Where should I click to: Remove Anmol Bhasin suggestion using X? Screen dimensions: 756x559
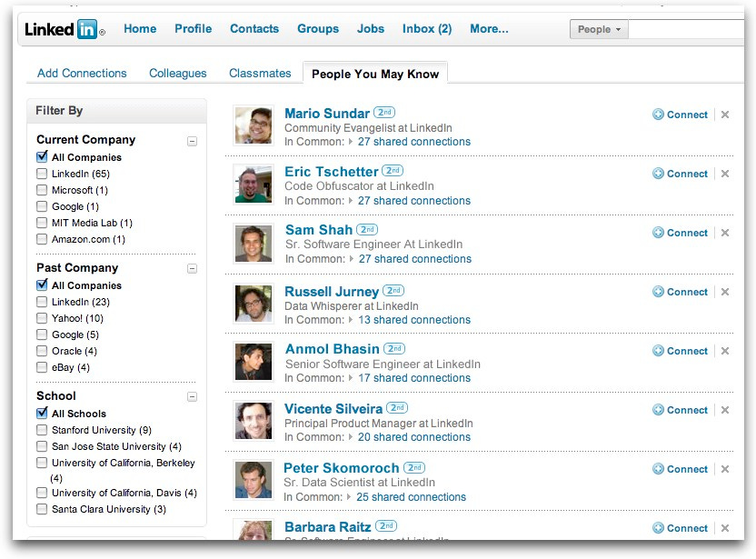click(725, 351)
